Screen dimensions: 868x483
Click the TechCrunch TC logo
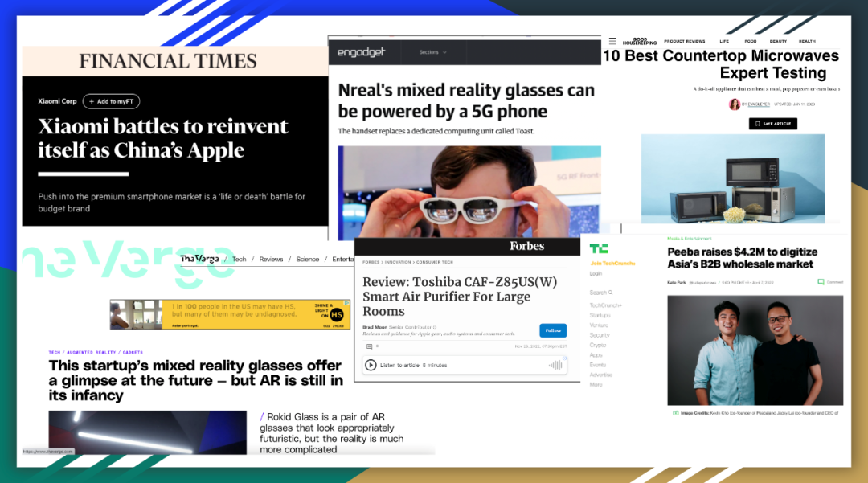(x=599, y=249)
